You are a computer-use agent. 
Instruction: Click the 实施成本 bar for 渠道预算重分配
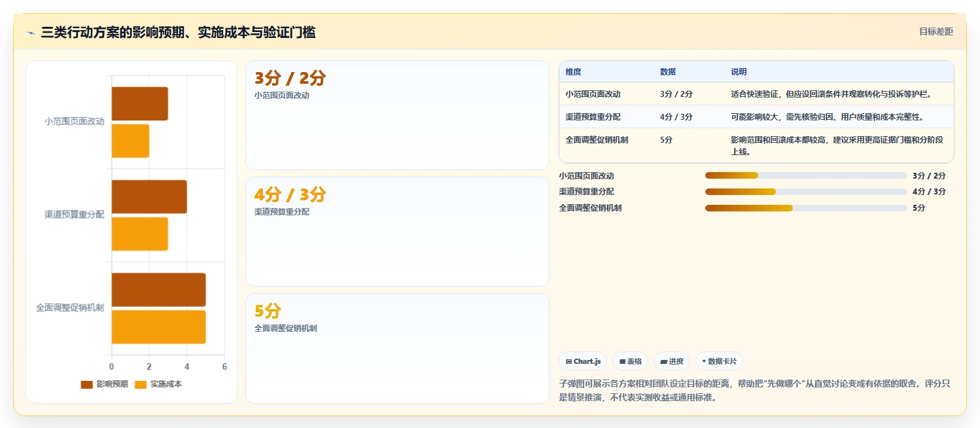140,234
